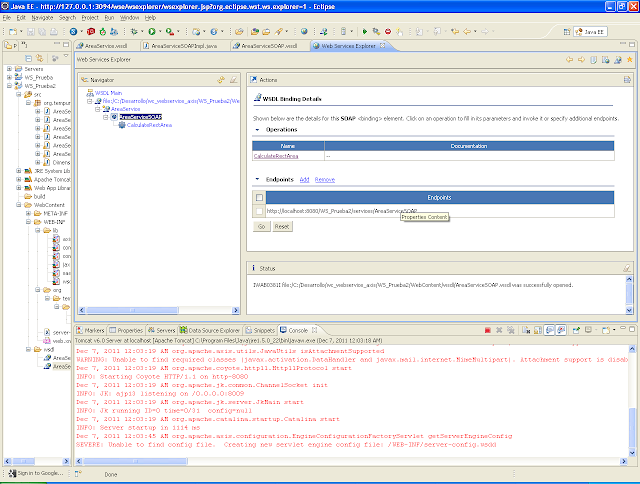640x484 pixels.
Task: Click the Remove endpoint link
Action: pyautogui.click(x=325, y=180)
